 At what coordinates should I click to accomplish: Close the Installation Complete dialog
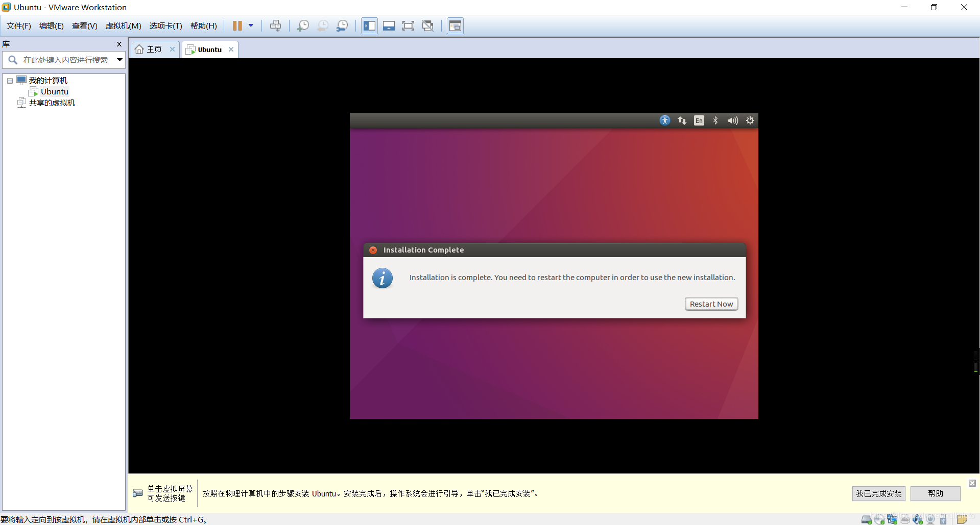point(373,250)
